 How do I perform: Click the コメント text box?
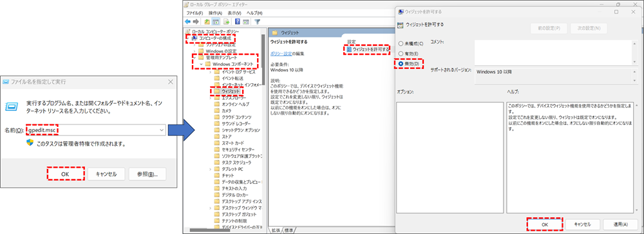tap(553, 52)
